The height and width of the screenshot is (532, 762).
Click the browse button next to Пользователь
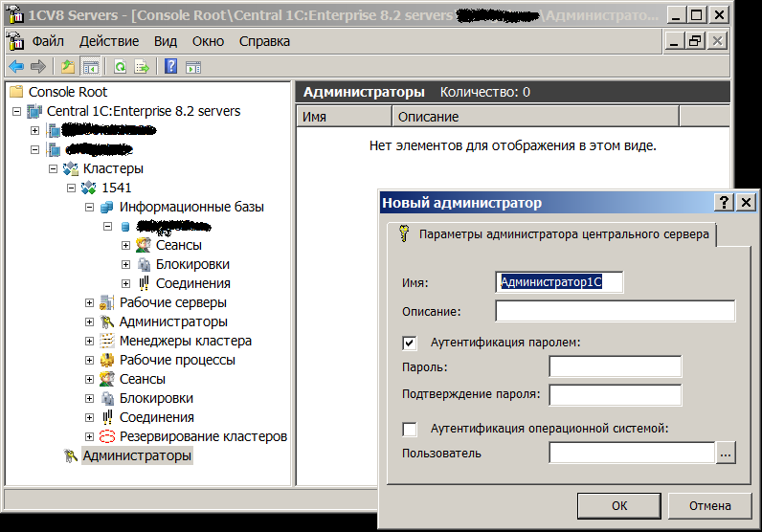pyautogui.click(x=726, y=454)
